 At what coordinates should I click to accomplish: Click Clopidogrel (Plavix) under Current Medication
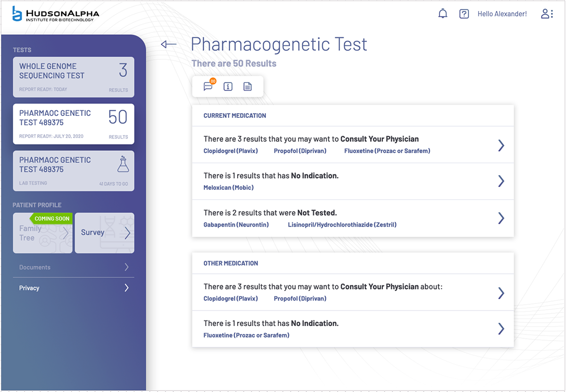click(x=231, y=151)
